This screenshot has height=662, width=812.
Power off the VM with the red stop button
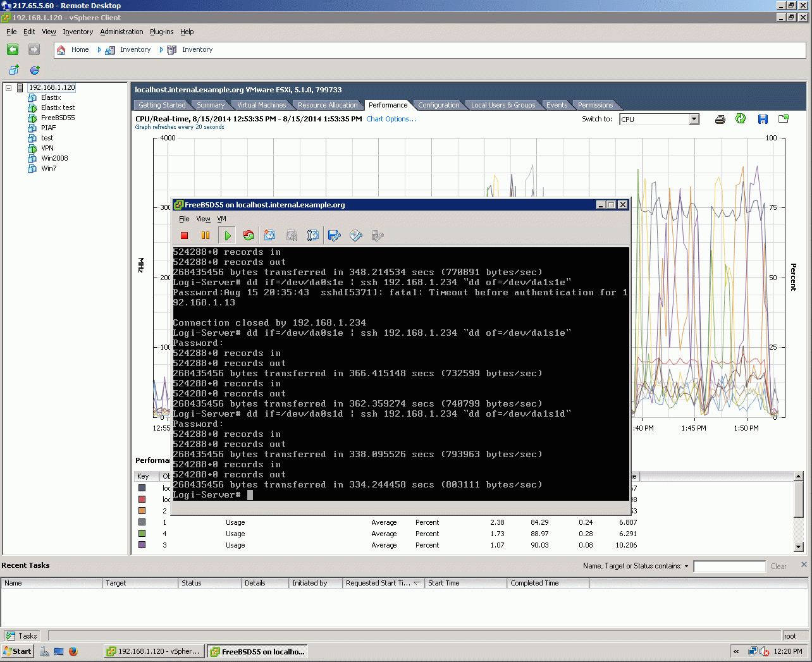pos(185,236)
